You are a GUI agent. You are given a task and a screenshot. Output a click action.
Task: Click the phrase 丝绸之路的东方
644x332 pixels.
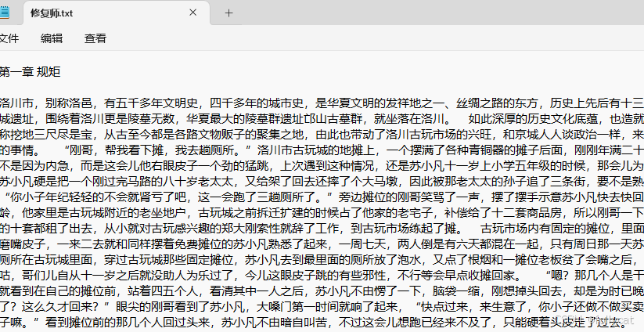pos(498,103)
